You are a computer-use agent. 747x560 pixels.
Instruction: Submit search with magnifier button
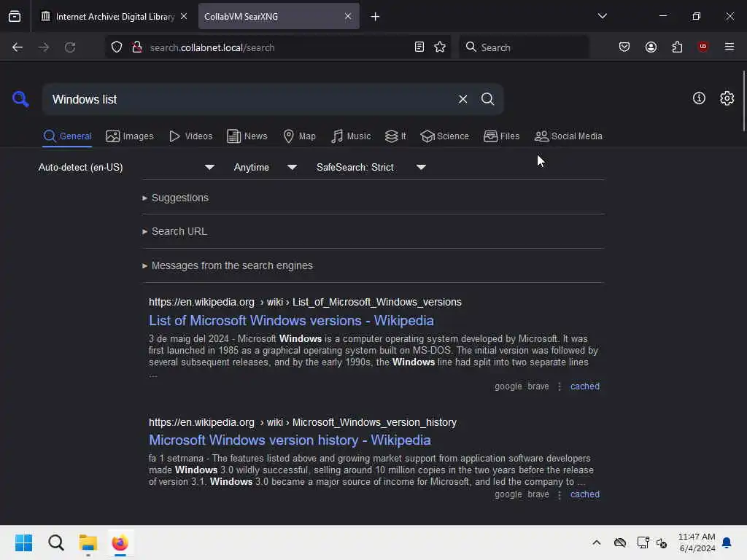pyautogui.click(x=487, y=99)
